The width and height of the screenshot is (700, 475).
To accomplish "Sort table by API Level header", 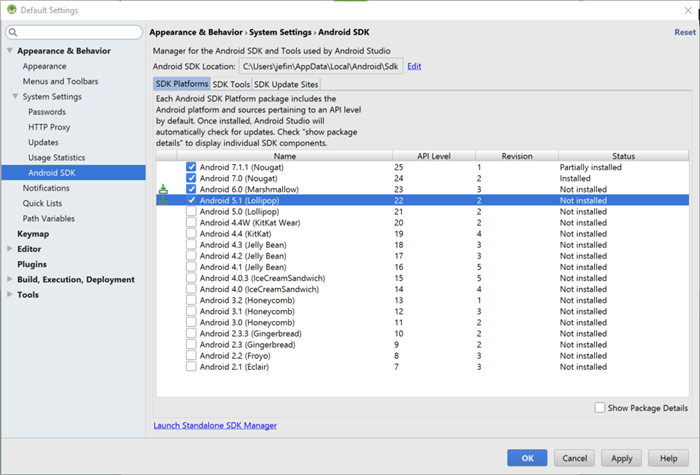I will click(x=434, y=156).
